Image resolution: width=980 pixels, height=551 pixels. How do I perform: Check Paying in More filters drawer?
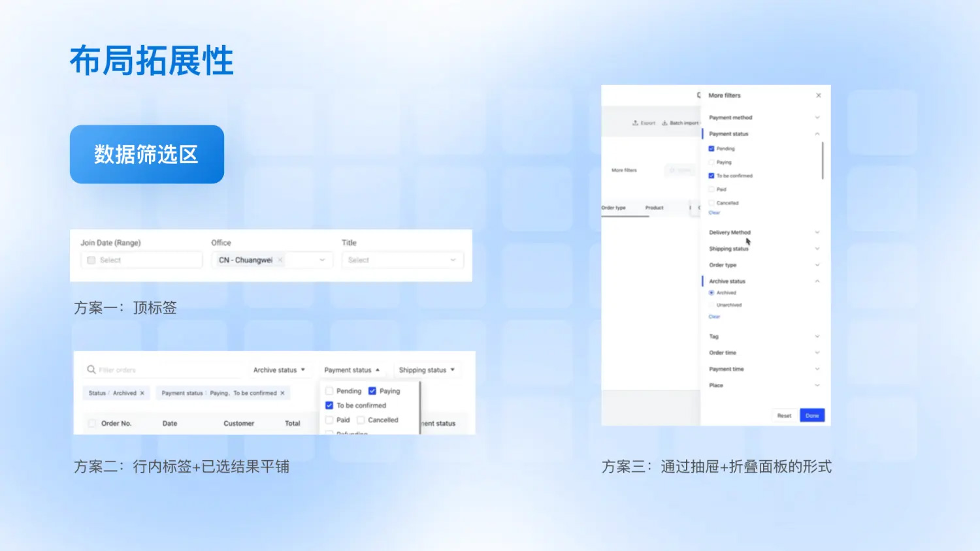pyautogui.click(x=711, y=162)
